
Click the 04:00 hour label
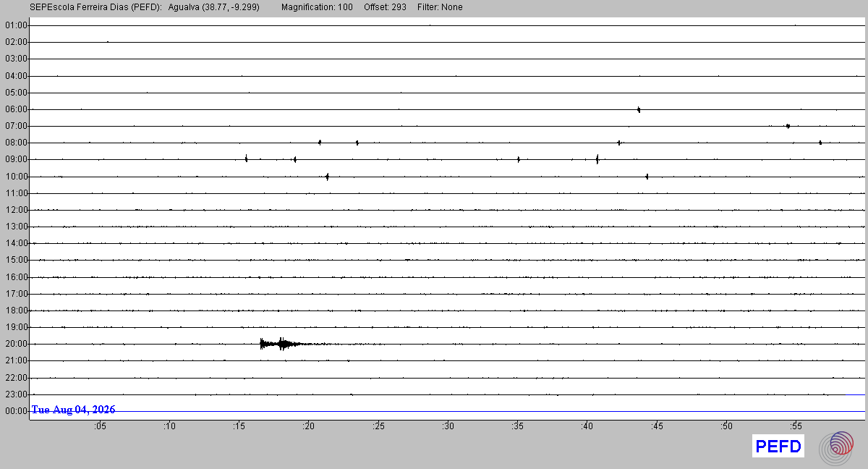point(16,76)
